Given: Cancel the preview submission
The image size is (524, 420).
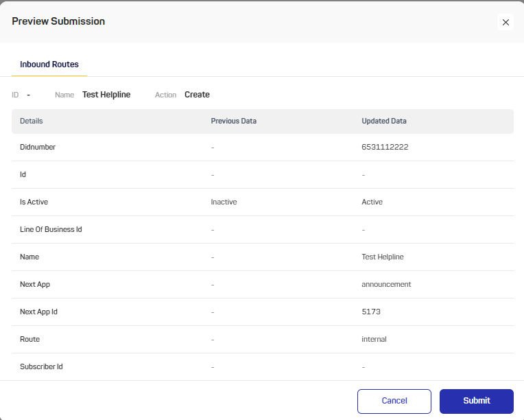Looking at the screenshot, I should point(394,401).
